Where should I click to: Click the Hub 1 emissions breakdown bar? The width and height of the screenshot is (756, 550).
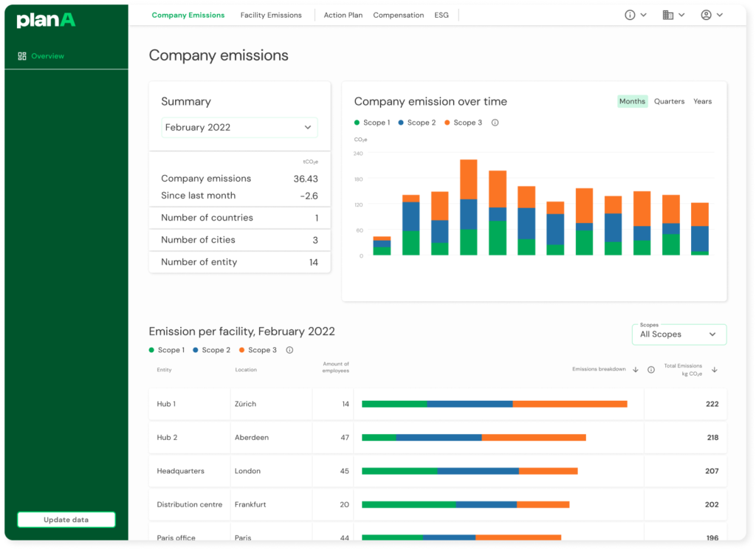click(x=494, y=404)
